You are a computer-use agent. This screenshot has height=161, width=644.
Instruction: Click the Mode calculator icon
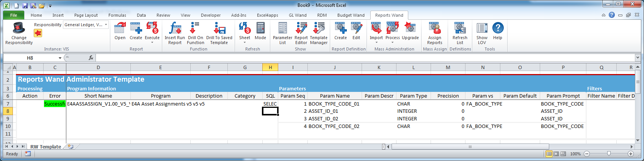pyautogui.click(x=260, y=28)
